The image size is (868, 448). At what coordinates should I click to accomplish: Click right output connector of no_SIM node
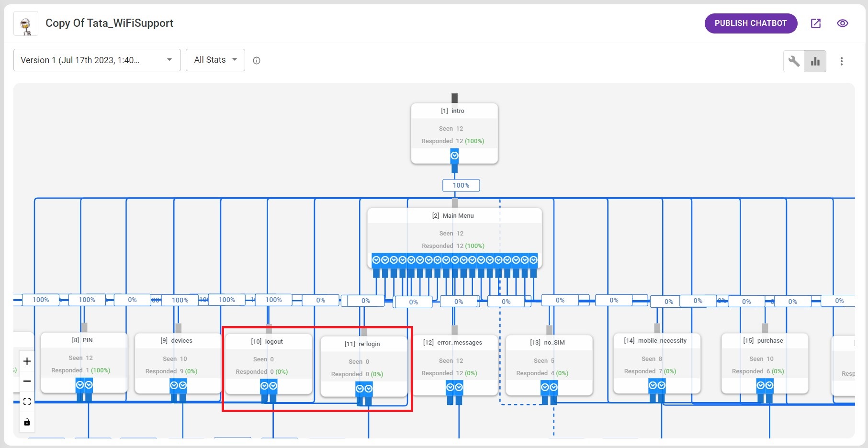[x=553, y=387]
